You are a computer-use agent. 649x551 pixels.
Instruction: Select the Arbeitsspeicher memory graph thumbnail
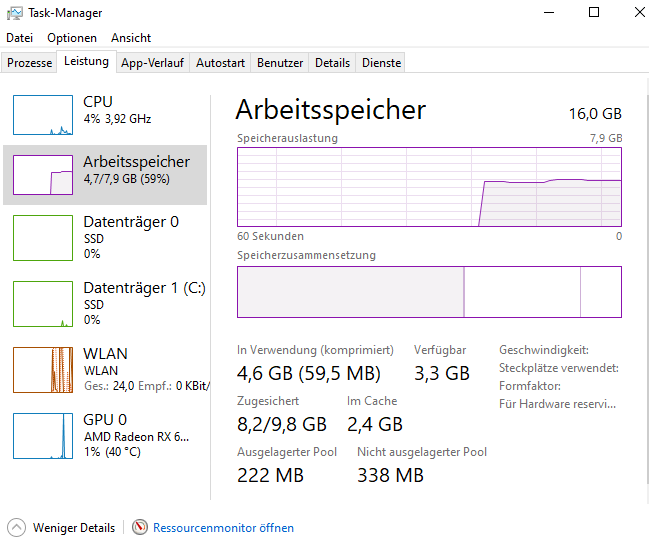pyautogui.click(x=43, y=175)
